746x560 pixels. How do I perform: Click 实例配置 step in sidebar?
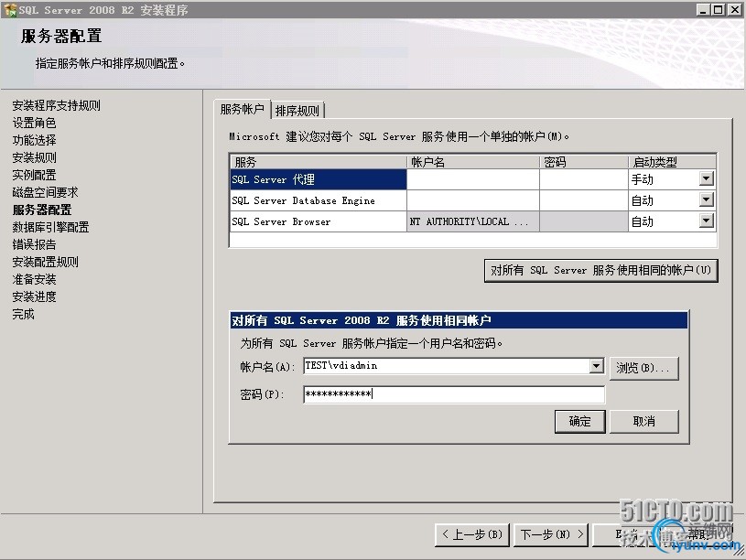pyautogui.click(x=34, y=175)
